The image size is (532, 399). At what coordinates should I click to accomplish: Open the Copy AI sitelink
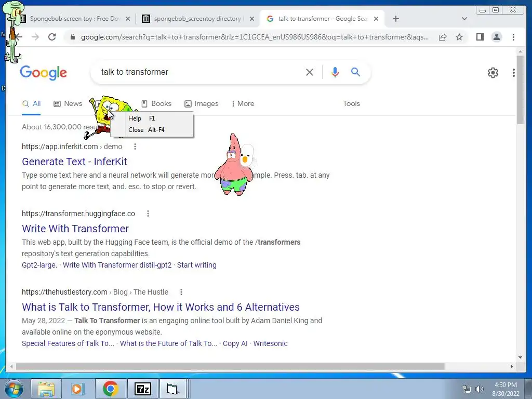[235, 343]
